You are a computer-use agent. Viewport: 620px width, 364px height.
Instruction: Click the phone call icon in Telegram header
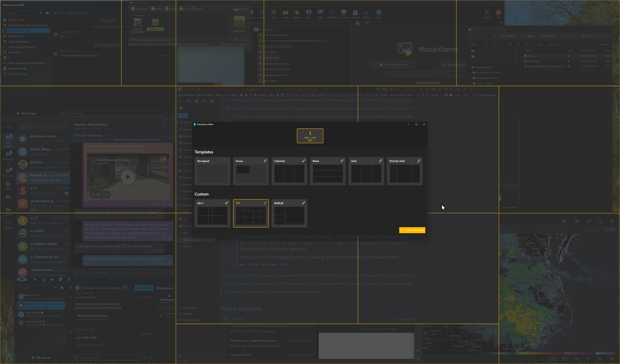(x=156, y=127)
